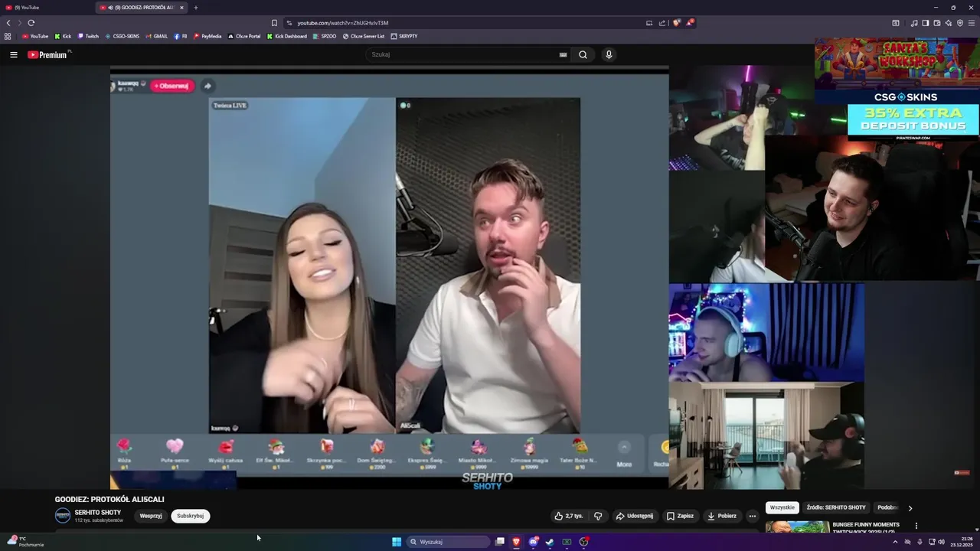
Task: Open Task View on taskbar
Action: coord(500,542)
